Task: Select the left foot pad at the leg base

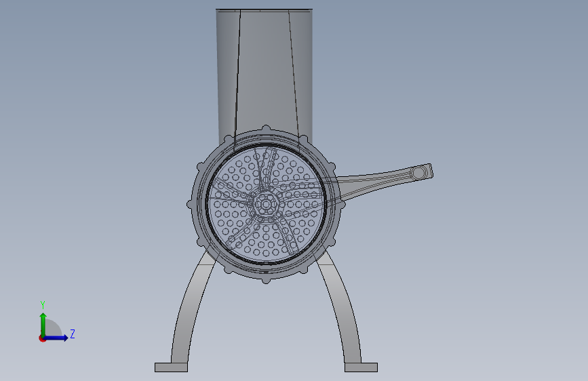Action: (172, 367)
